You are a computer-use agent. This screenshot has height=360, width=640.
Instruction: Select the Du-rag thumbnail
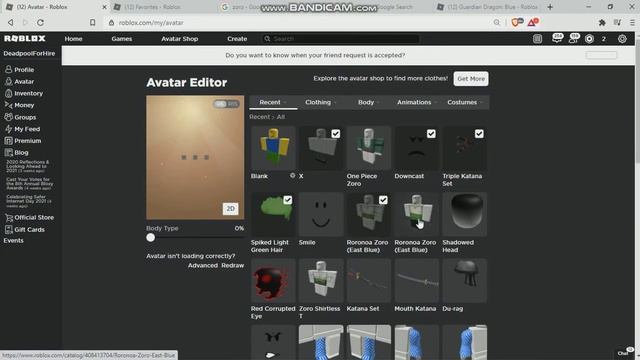click(464, 280)
